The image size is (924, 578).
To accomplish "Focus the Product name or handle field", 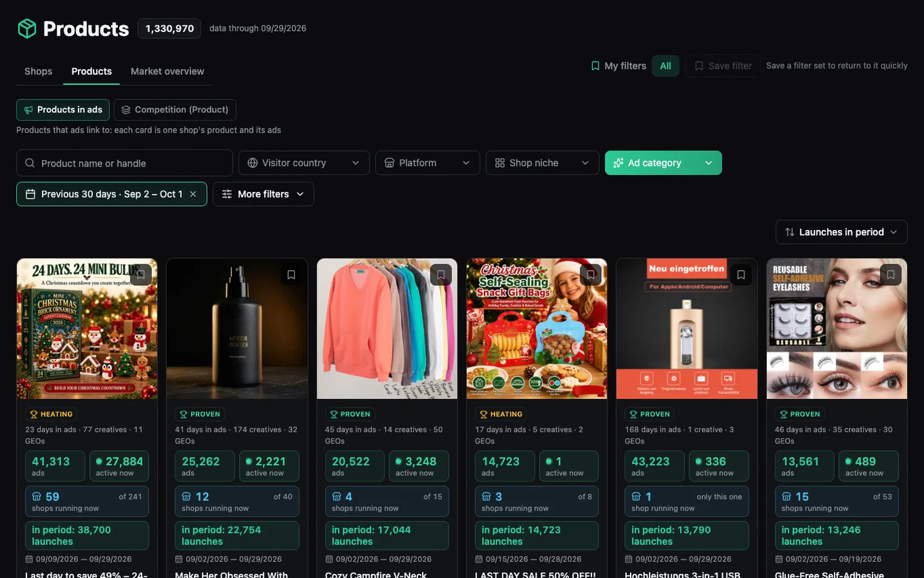I will (124, 163).
